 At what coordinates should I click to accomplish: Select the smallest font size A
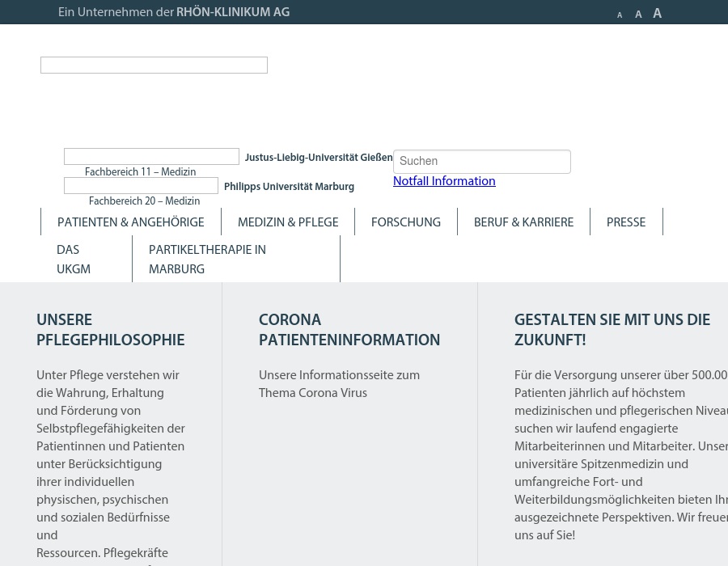coord(620,15)
